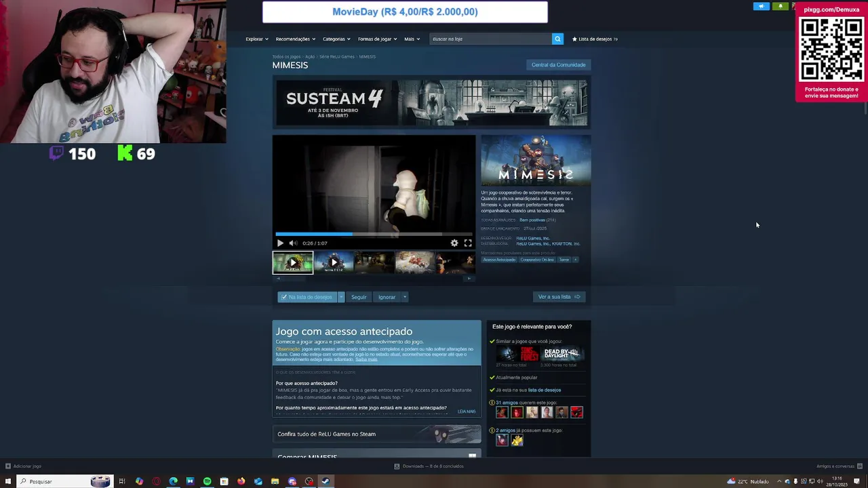Viewport: 868px width, 488px height.
Task: Click the 'Acesso Antecipado' tag
Action: 499,260
